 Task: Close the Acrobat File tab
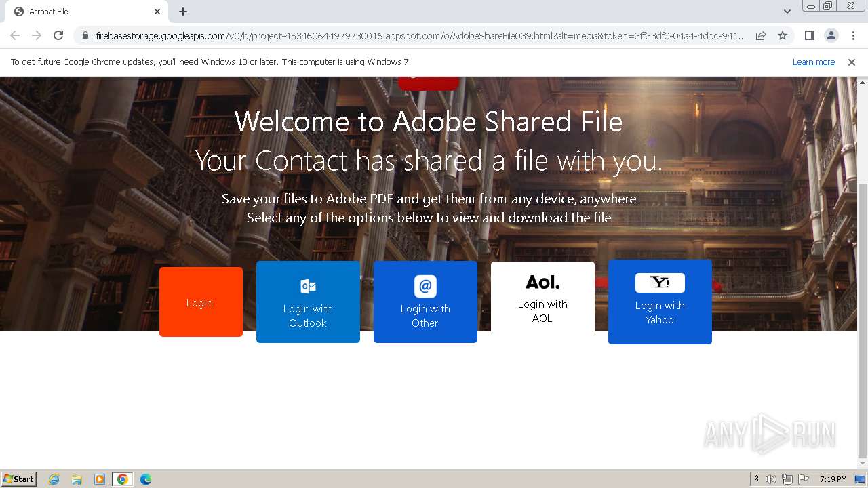click(x=157, y=12)
